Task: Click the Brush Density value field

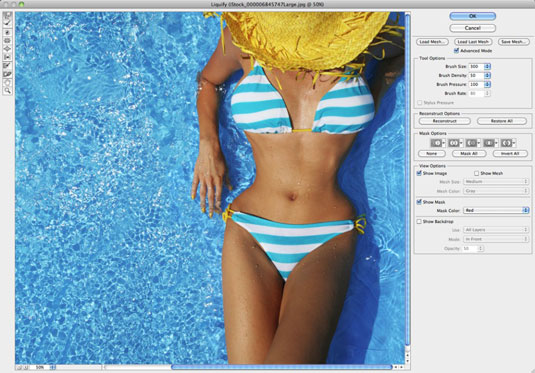Action: point(477,75)
